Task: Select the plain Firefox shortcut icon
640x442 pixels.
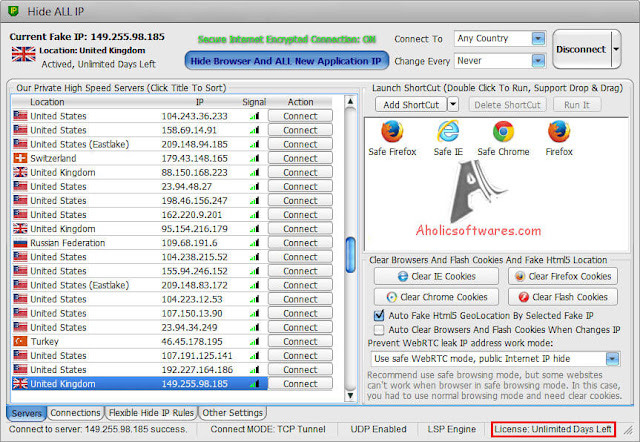Action: (559, 131)
